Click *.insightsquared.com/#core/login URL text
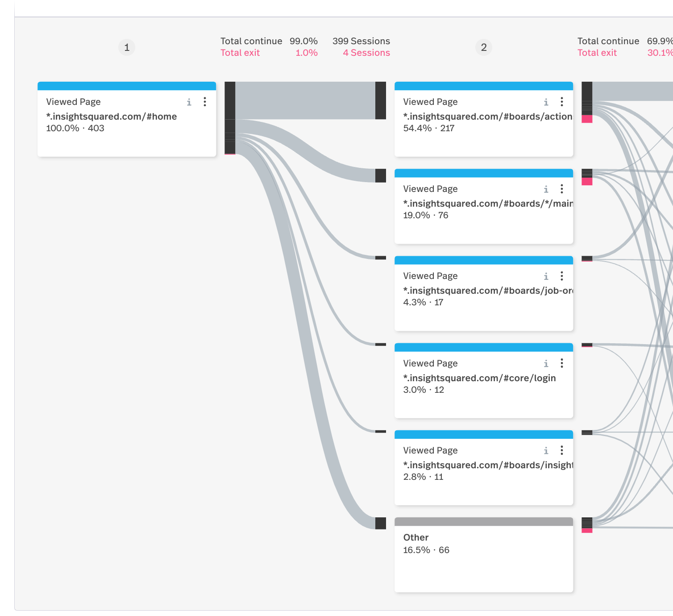The width and height of the screenshot is (673, 616). (479, 378)
